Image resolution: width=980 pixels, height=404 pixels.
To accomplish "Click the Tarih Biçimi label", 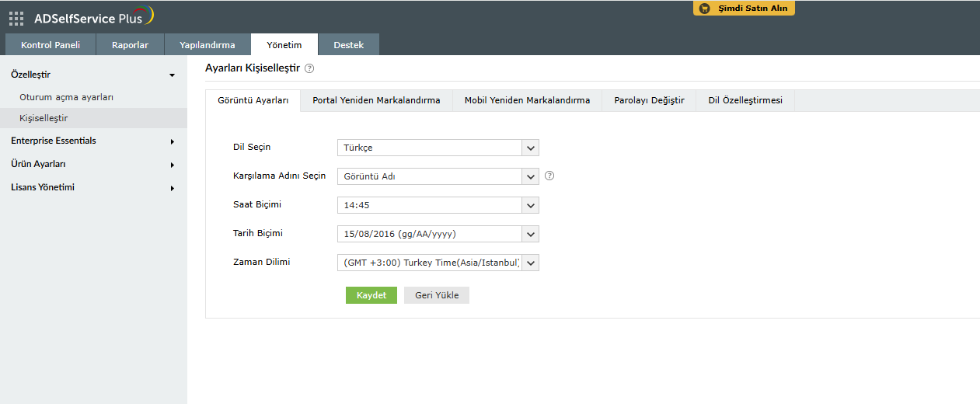I will tap(258, 233).
